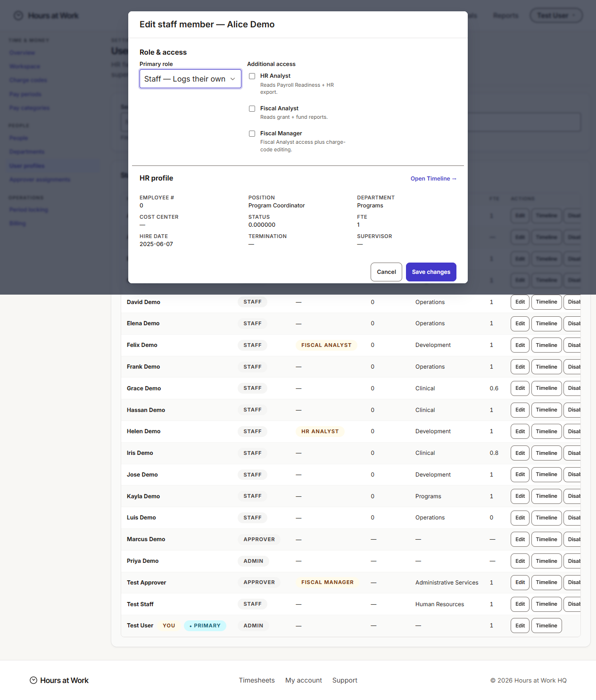Select the name Grace Demo
This screenshot has width=596, height=700.
point(144,388)
